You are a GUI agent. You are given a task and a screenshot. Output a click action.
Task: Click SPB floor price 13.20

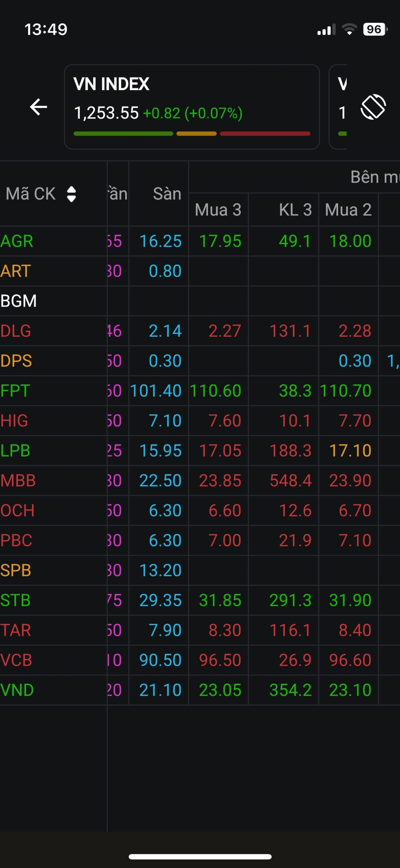point(161,571)
